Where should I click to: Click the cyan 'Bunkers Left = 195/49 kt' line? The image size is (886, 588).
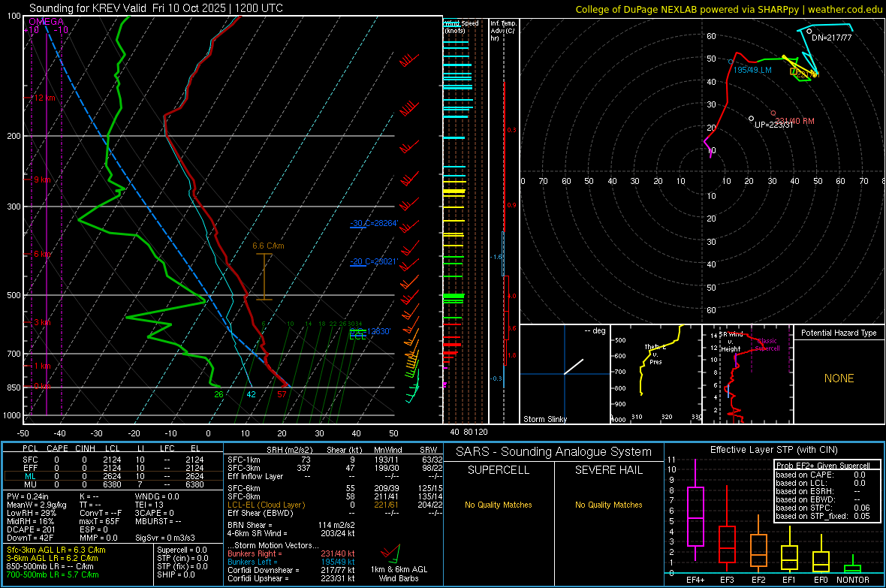click(x=291, y=562)
